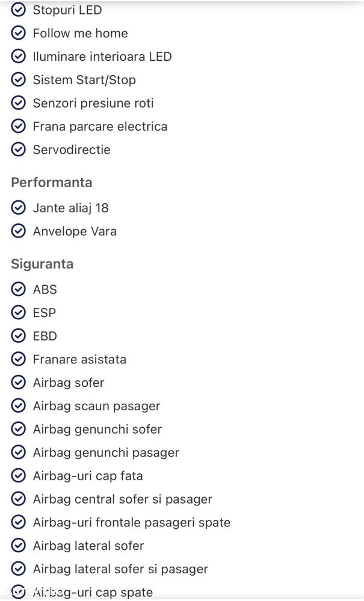The height and width of the screenshot is (601, 364).
Task: Click the checkmark next to Frana parcare electrica
Action: click(x=18, y=126)
